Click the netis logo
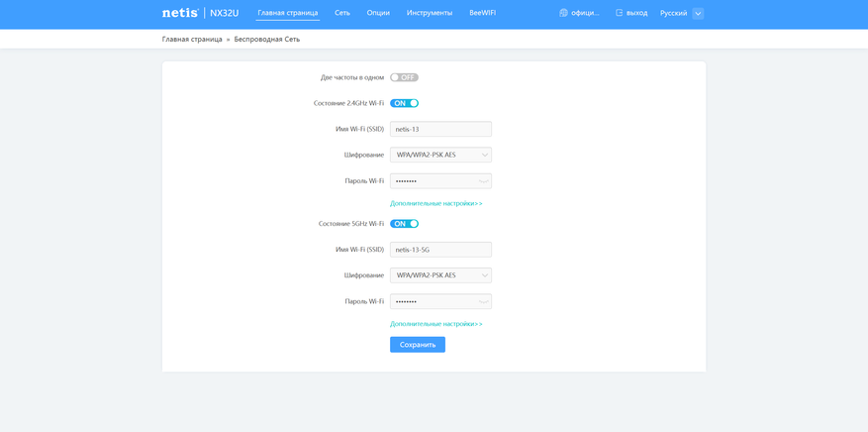 click(x=180, y=13)
